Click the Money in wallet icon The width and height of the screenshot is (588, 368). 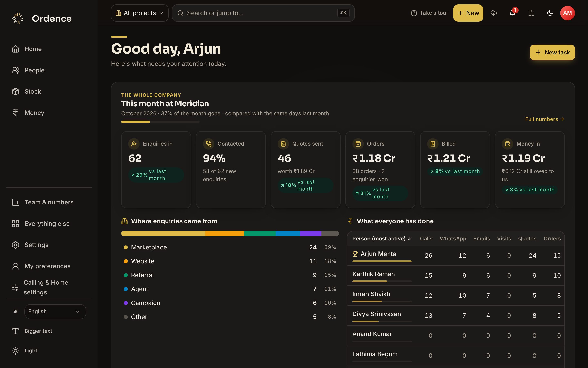pyautogui.click(x=507, y=144)
